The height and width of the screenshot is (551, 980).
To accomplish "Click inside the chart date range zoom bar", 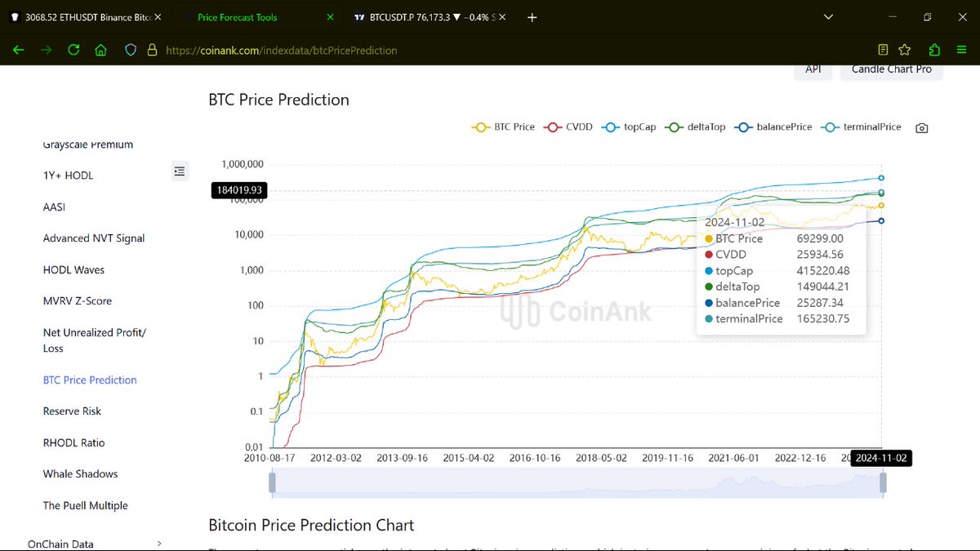I will (x=577, y=482).
